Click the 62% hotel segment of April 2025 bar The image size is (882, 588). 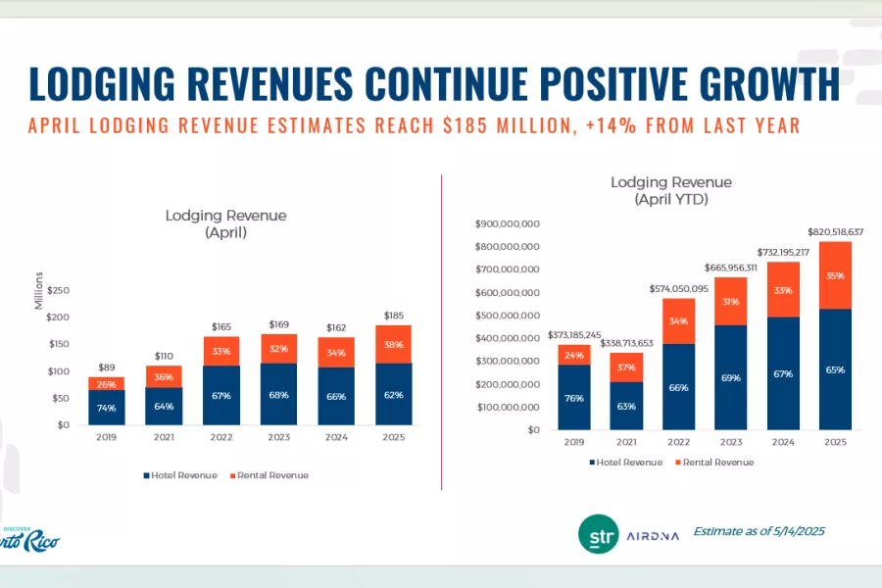coord(394,394)
